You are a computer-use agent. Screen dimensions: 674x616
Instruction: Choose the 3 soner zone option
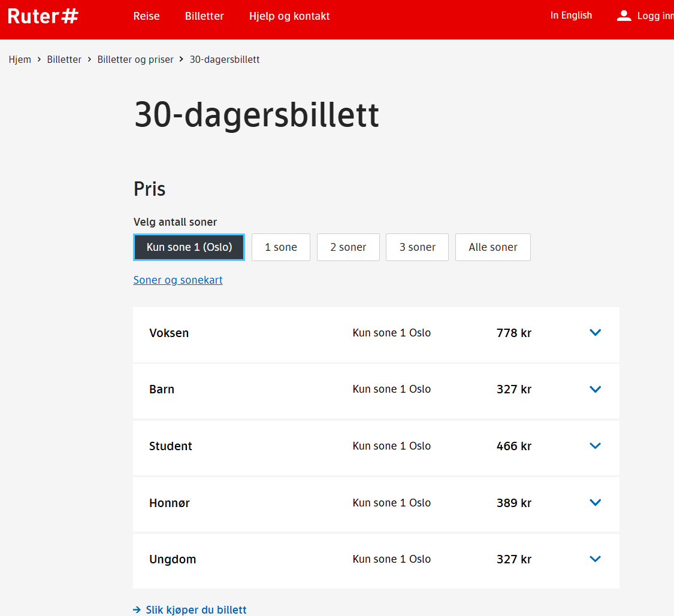(x=418, y=247)
